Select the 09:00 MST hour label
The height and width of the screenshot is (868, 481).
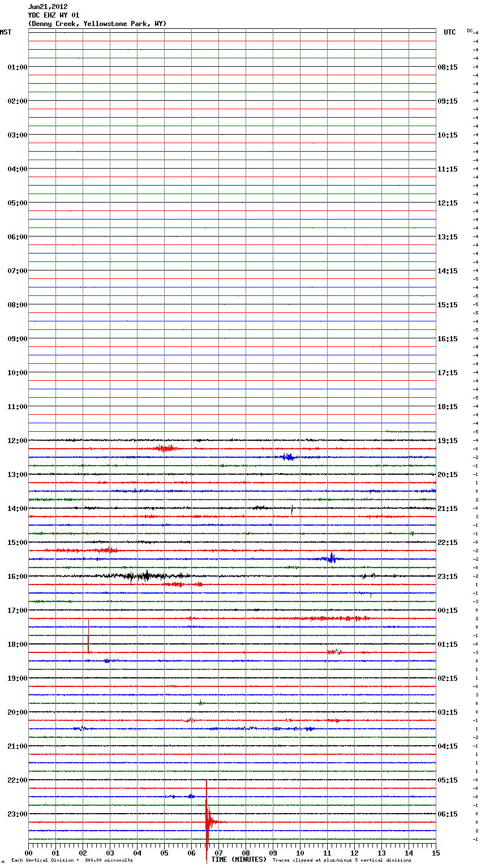tap(17, 339)
